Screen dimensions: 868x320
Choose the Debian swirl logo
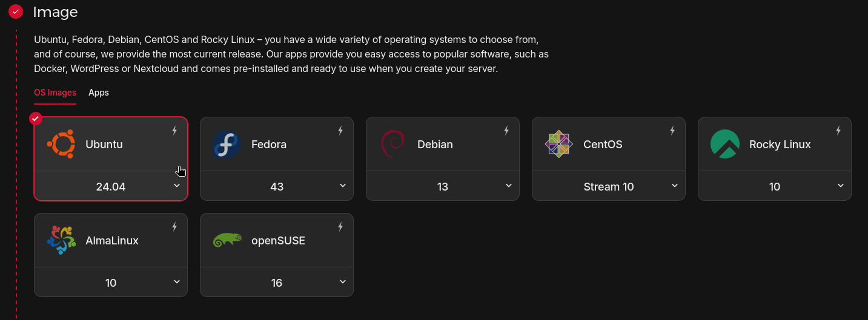click(393, 144)
